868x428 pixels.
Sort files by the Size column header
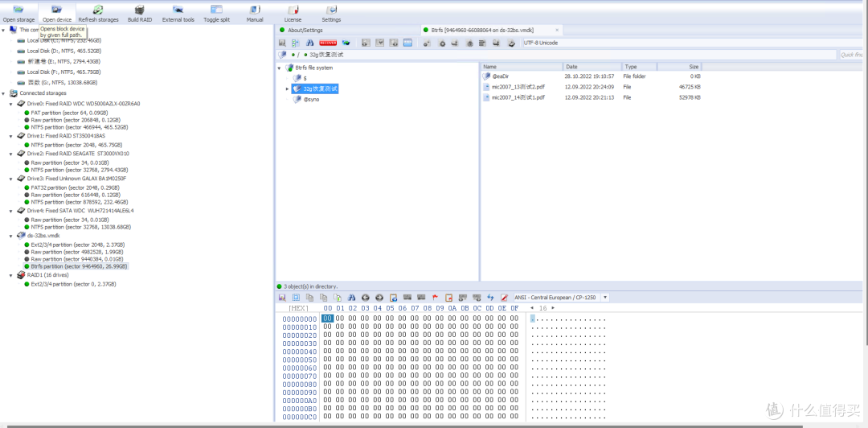coord(679,67)
